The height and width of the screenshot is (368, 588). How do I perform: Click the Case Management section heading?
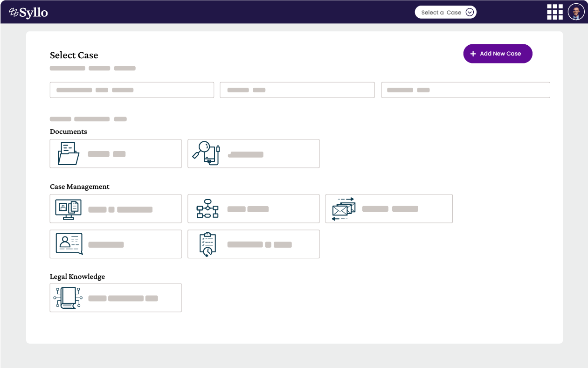(80, 187)
